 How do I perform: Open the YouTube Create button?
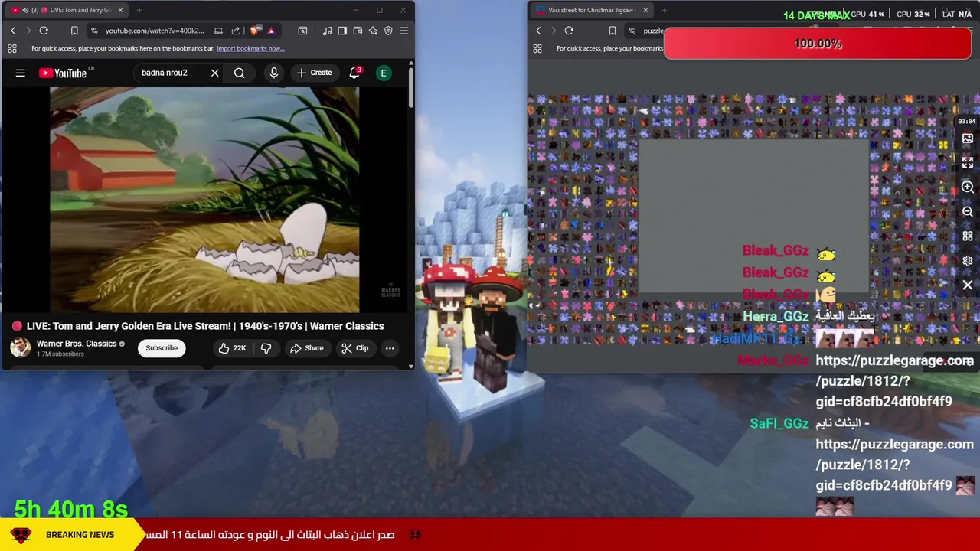click(314, 73)
